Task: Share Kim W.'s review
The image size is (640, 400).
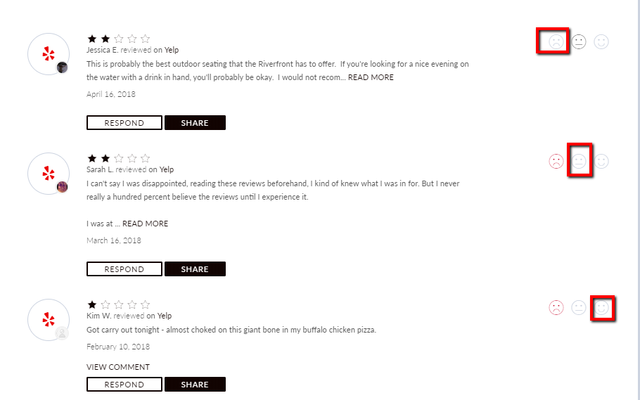Action: 195,384
